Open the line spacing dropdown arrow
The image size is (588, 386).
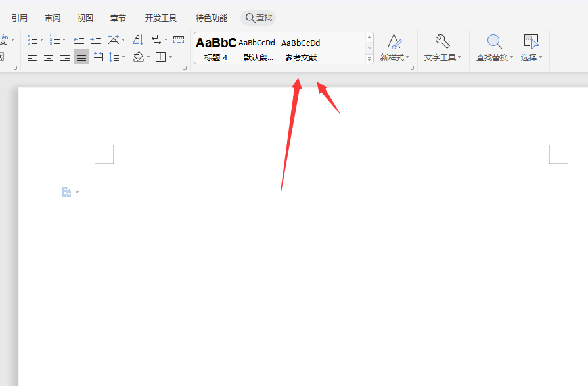pyautogui.click(x=124, y=57)
